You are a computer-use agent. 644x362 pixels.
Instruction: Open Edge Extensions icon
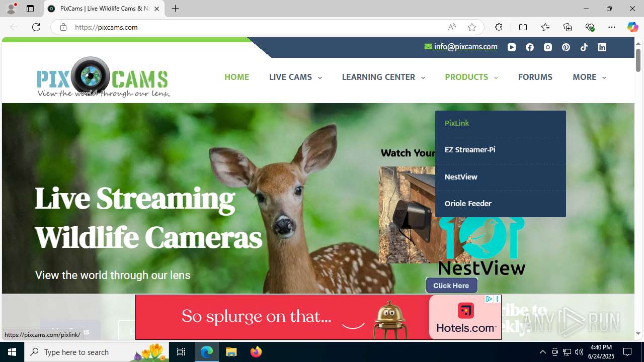coord(499,27)
